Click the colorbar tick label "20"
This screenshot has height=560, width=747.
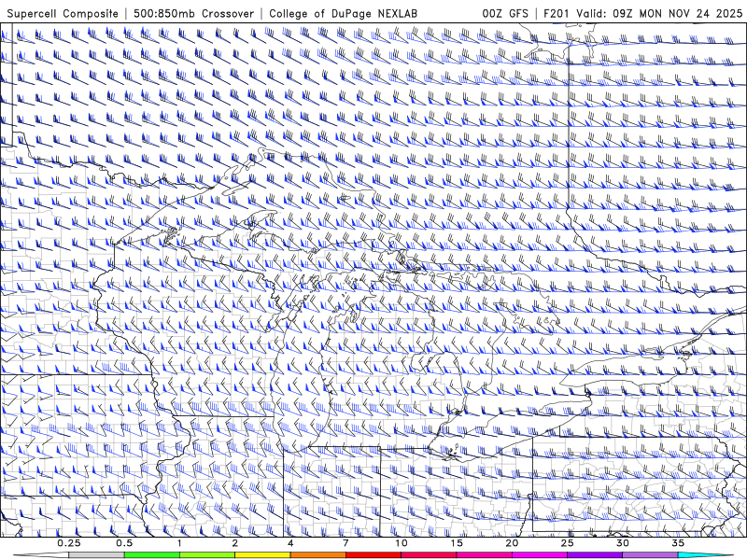(x=512, y=543)
